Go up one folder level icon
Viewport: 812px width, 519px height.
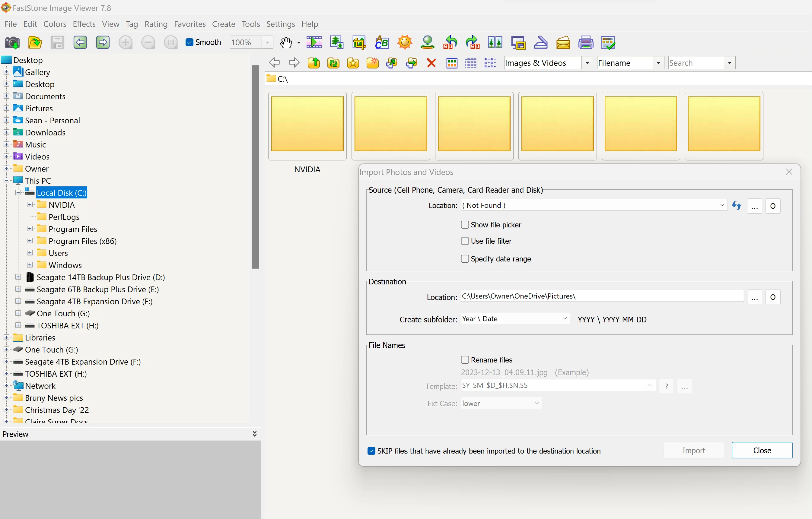click(314, 63)
